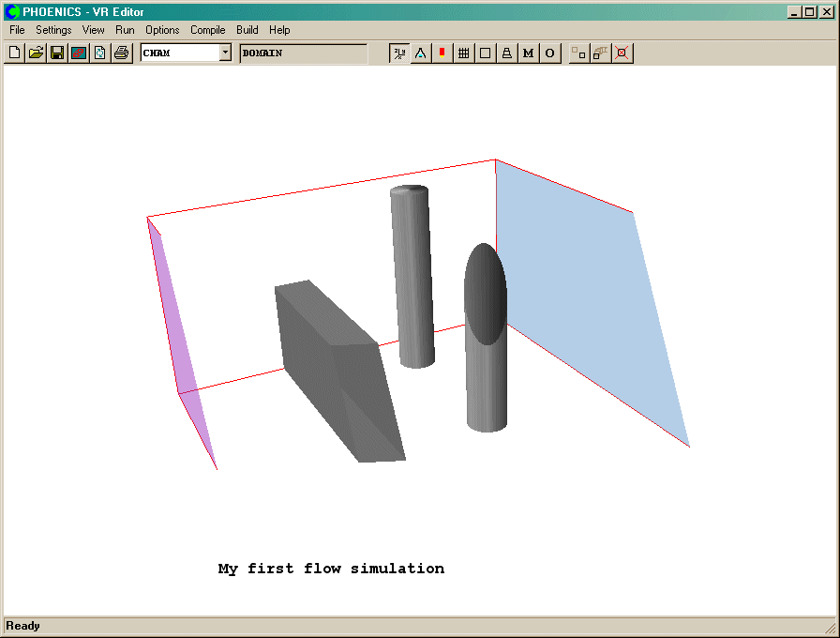The image size is (840, 638).
Task: Open the Settings menu
Action: [53, 30]
